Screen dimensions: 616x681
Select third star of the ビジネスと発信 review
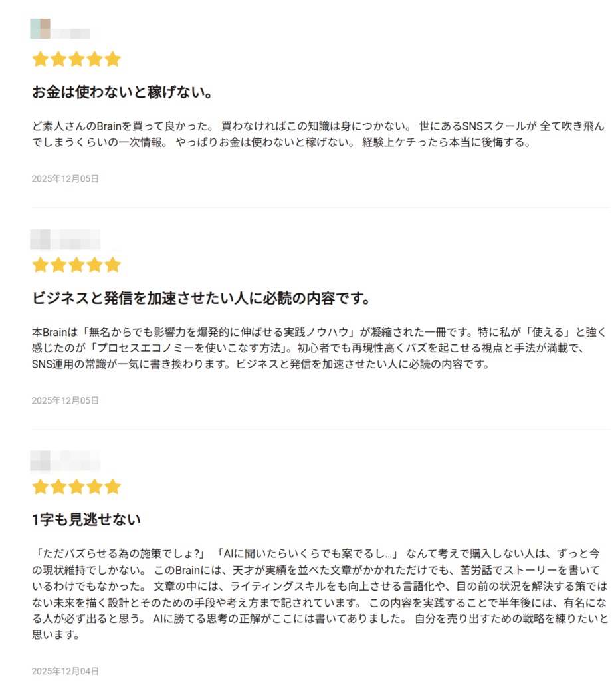tap(76, 265)
